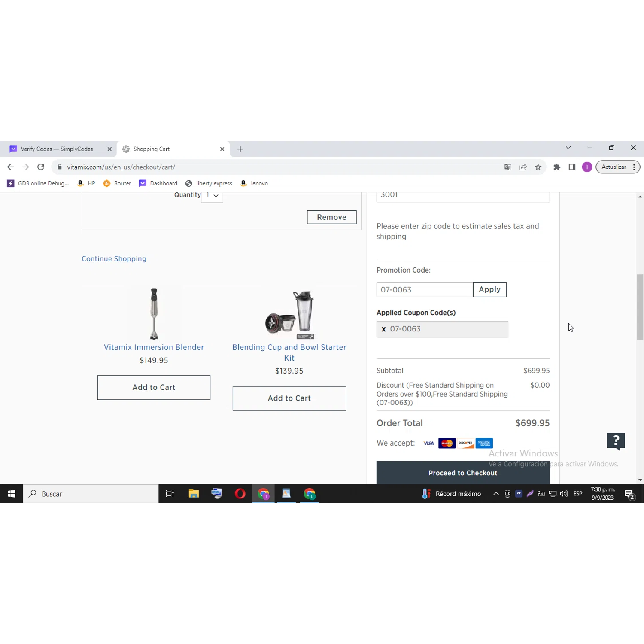
Task: Remove applied coupon 07-0063 with x
Action: pos(383,329)
